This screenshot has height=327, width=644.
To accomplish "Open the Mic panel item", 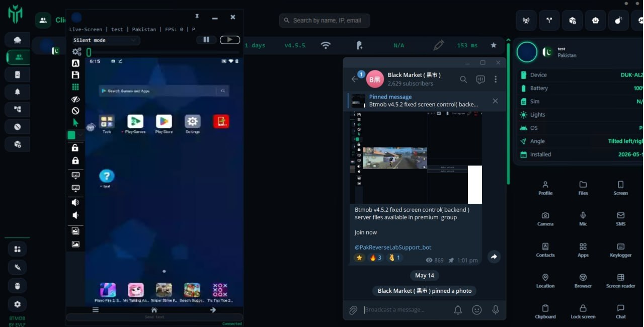I will [583, 219].
